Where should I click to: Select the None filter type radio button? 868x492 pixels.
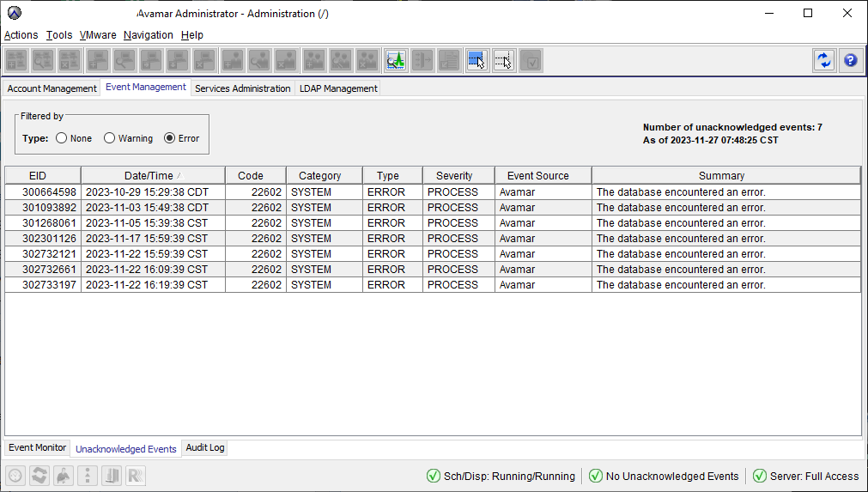click(61, 138)
